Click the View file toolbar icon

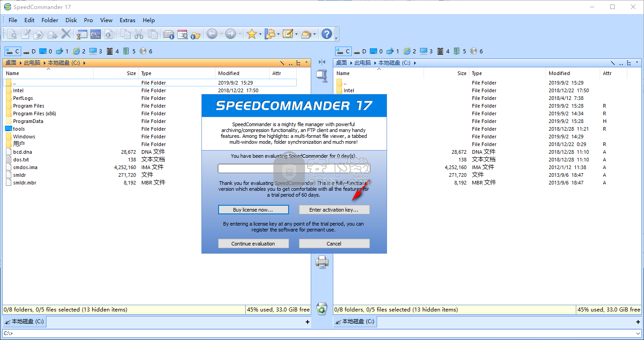pyautogui.click(x=12, y=34)
